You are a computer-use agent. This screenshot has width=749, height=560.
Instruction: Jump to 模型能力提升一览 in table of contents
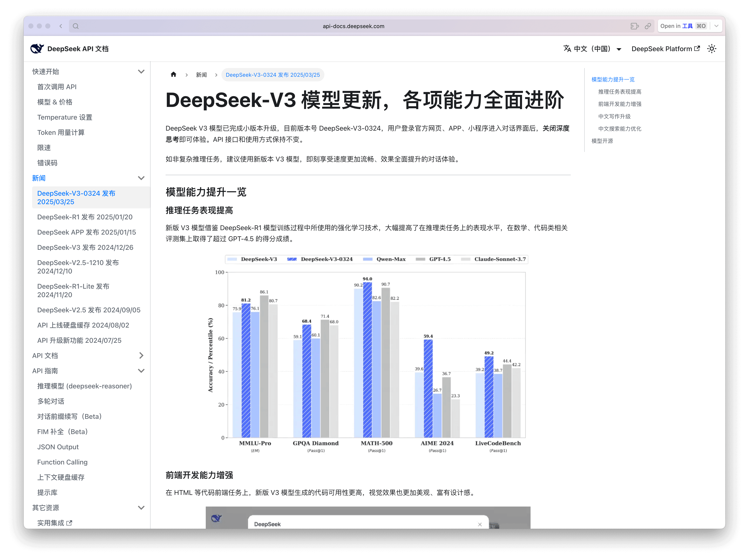tap(613, 79)
